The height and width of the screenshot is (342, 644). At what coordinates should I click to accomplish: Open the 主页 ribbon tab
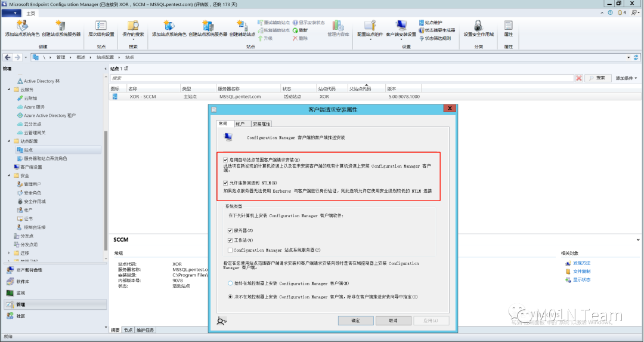(x=31, y=14)
